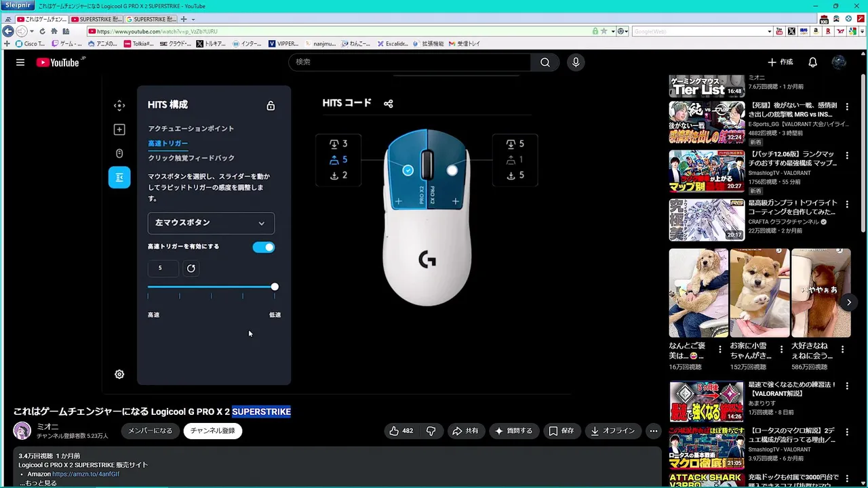868x488 pixels.
Task: Click the メンバーになる button
Action: (x=151, y=430)
